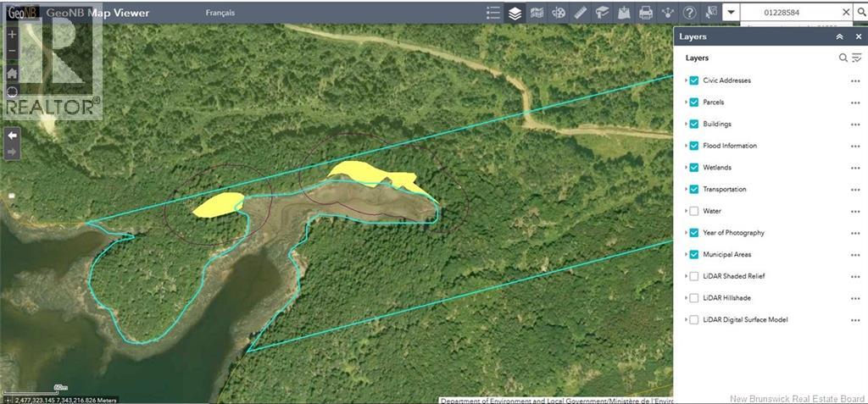Expand the Municipal Areas layer arrow

686,255
